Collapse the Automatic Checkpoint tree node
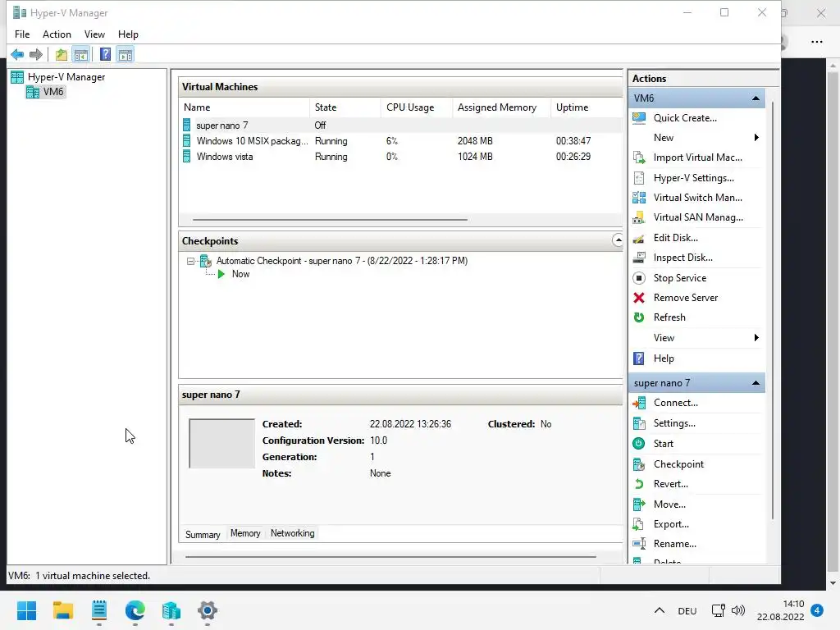This screenshot has width=840, height=630. tap(190, 262)
